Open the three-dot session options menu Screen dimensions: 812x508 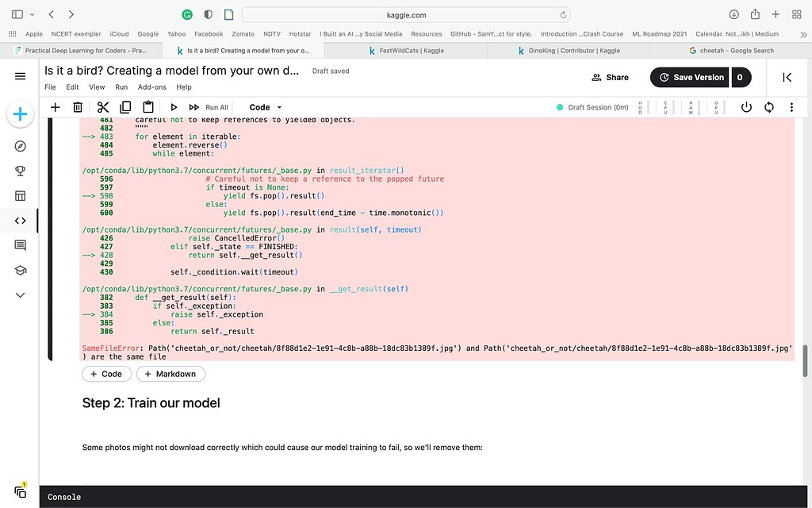(x=791, y=106)
